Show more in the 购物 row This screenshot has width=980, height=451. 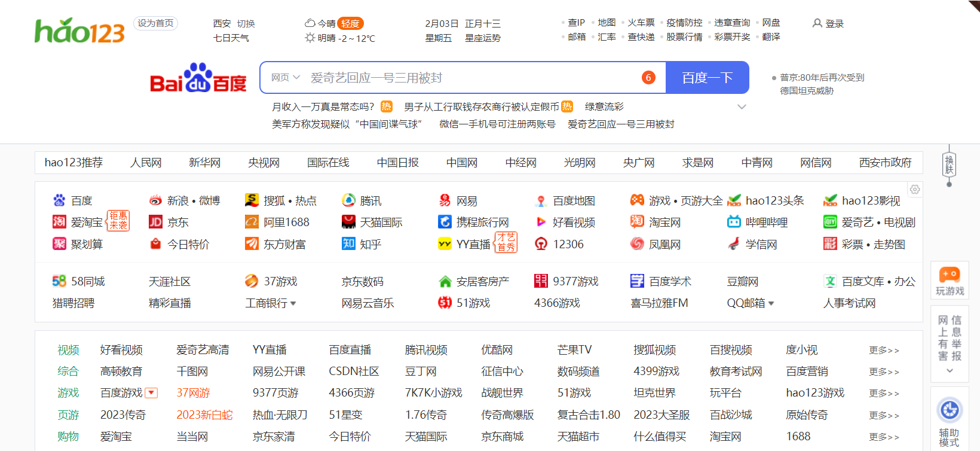tap(884, 437)
